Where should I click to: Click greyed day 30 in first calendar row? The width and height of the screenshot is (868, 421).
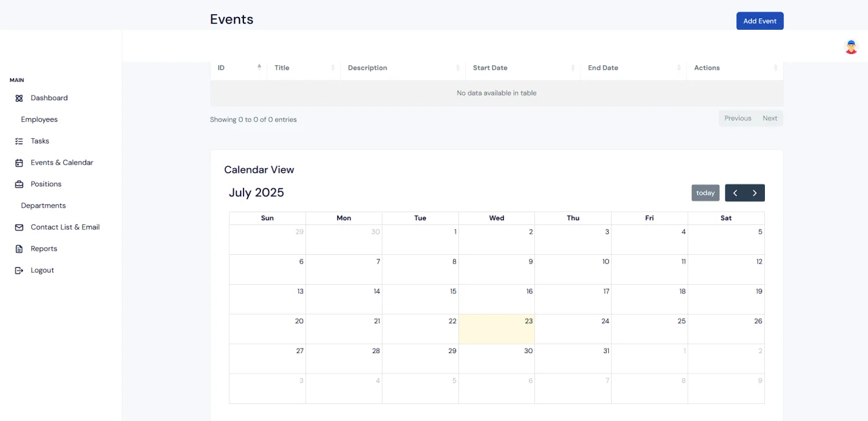376,232
